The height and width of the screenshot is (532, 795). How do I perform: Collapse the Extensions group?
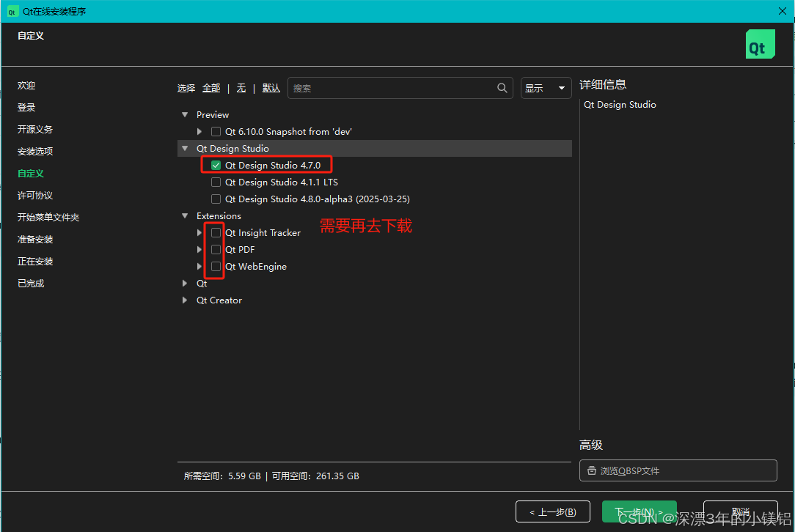[185, 216]
